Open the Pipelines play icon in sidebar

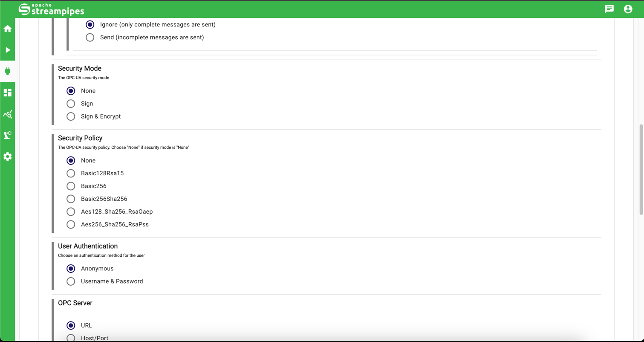(x=8, y=50)
